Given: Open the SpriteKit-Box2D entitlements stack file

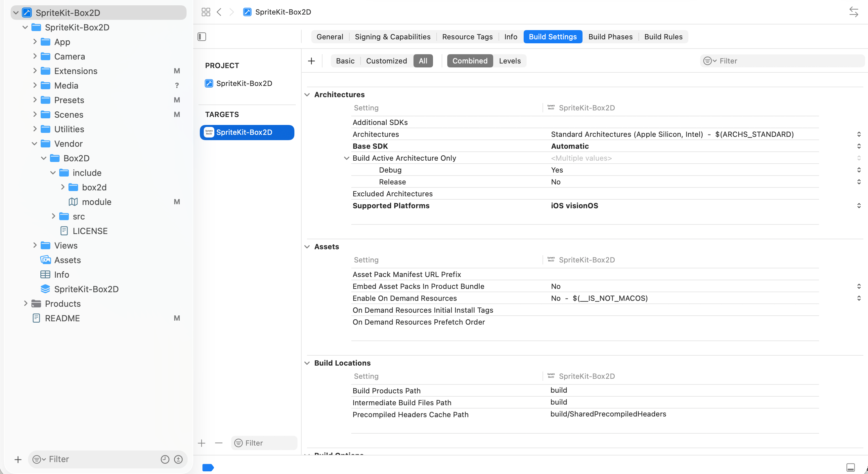Looking at the screenshot, I should (x=86, y=289).
